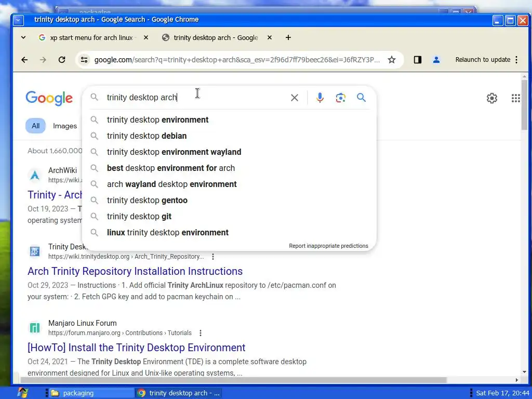The image size is (532, 399).
Task: Click the Manjaro Linux Forum favicon
Action: [x=35, y=328]
